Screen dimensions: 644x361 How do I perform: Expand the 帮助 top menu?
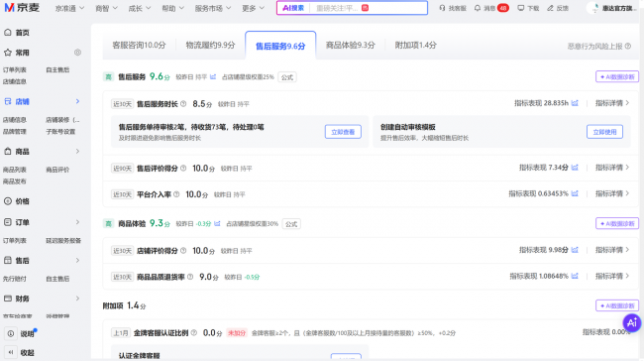[173, 8]
